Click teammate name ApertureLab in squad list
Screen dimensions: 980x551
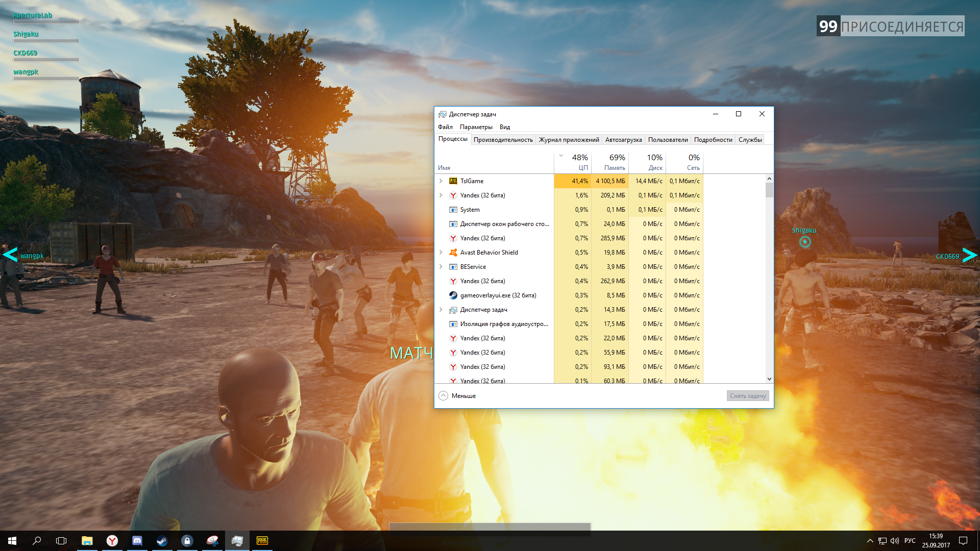pyautogui.click(x=33, y=15)
